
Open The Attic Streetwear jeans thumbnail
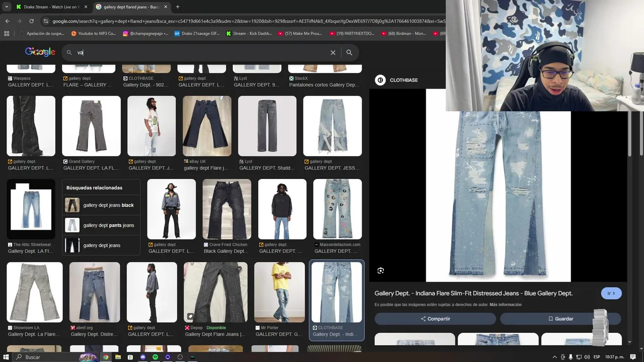click(31, 209)
